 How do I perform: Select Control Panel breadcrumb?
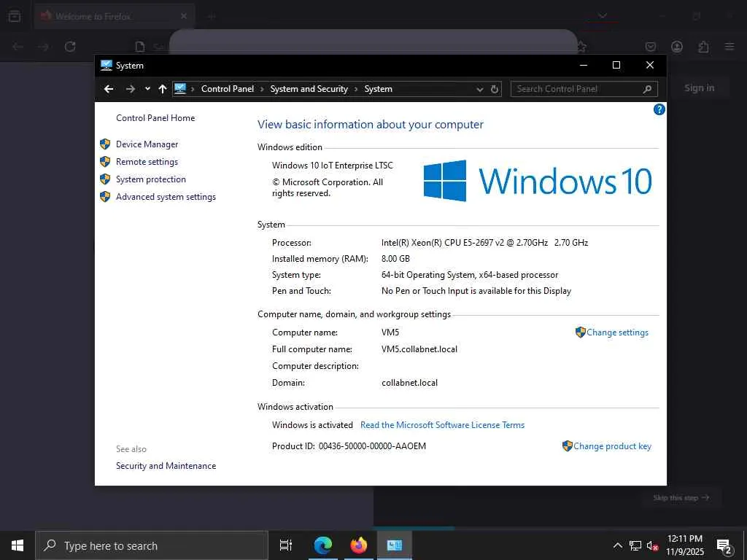click(x=228, y=89)
